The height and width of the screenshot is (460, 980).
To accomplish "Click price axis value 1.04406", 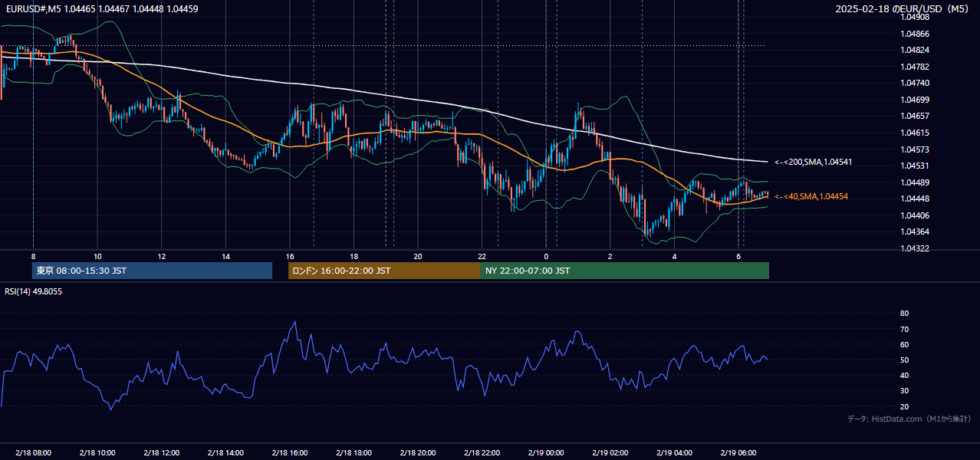I will 916,215.
